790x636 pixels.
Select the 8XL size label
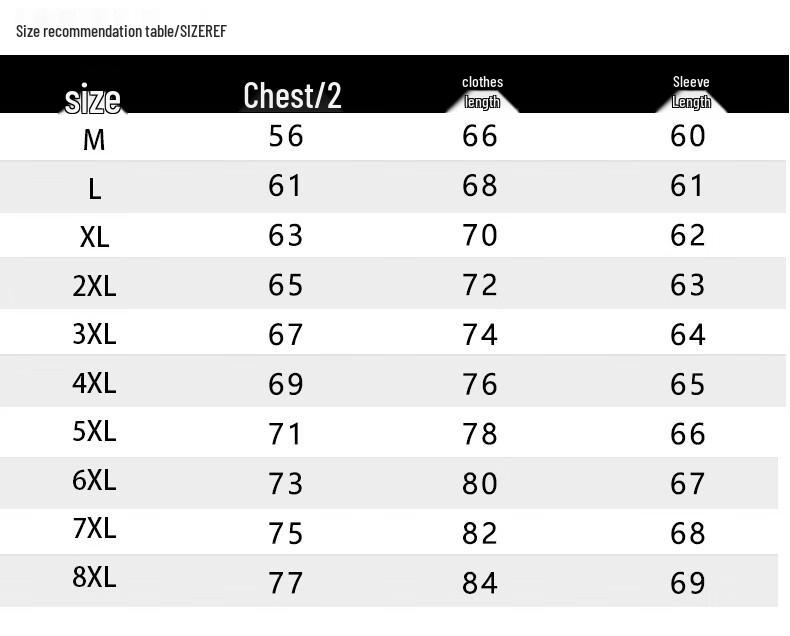(x=94, y=577)
